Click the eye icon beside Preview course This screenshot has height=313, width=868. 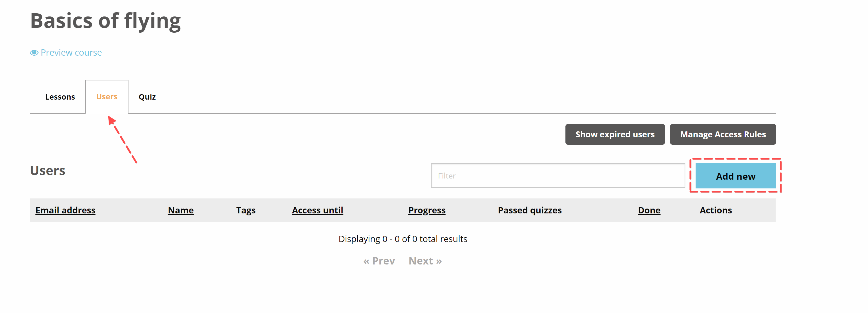pyautogui.click(x=34, y=52)
